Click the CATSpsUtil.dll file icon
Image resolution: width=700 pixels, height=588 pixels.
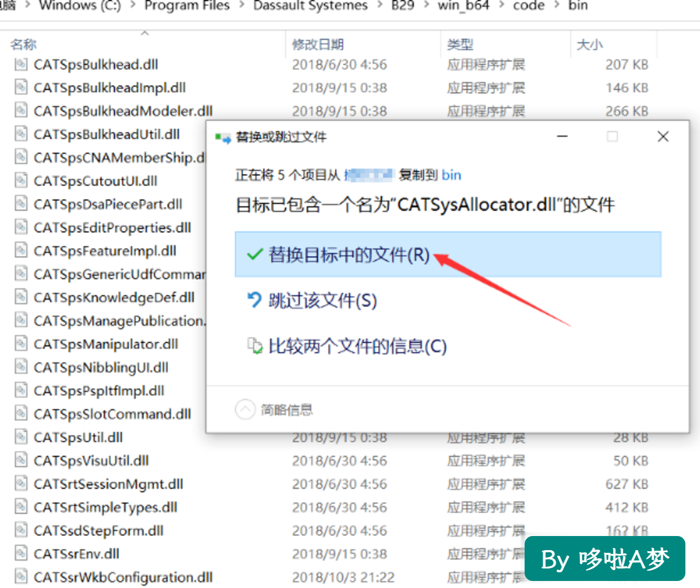[x=21, y=437]
